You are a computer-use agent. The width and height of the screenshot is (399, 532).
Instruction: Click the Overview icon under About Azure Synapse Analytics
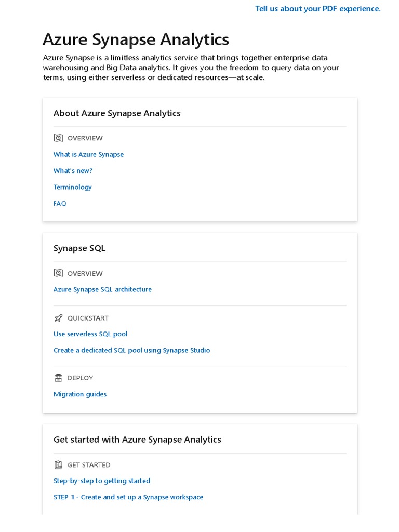pos(58,138)
